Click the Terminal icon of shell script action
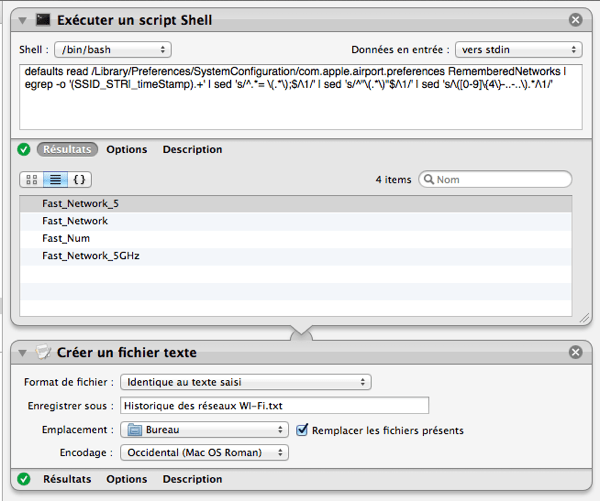The width and height of the screenshot is (600, 501). pos(42,19)
